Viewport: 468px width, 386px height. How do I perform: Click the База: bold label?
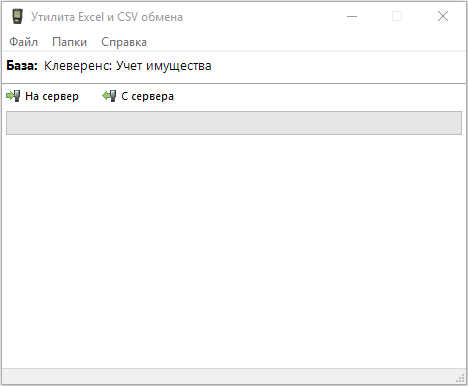click(22, 66)
